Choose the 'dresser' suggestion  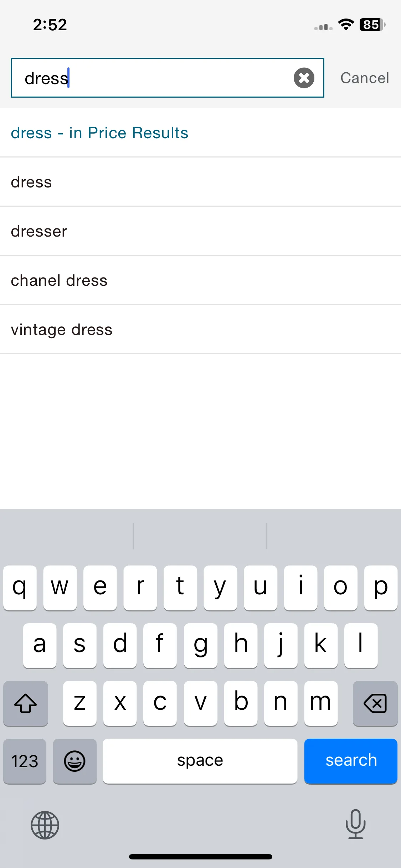click(200, 231)
